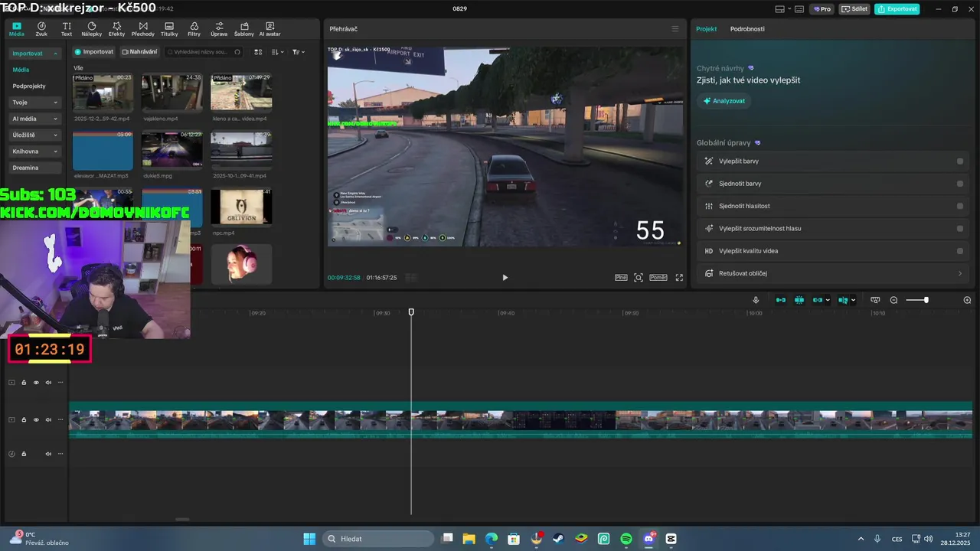Open more options on the top track

tap(60, 383)
